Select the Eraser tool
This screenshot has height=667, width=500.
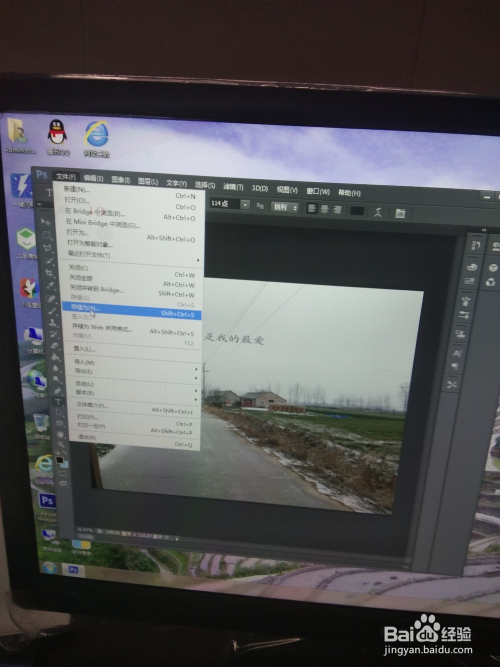tap(54, 345)
